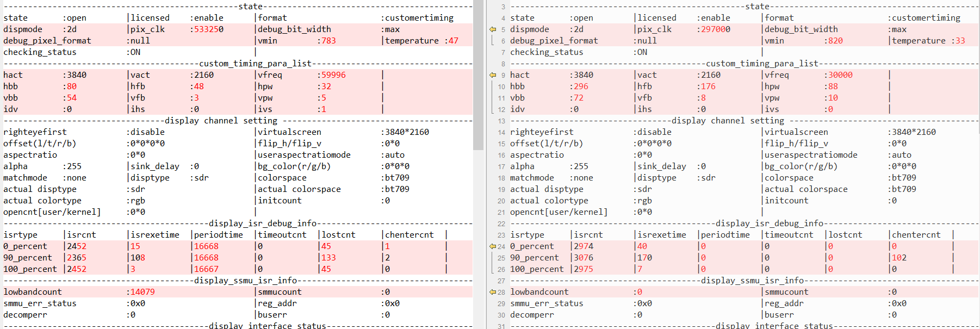Viewport: 980px width, 329px height.
Task: Click actual colorspace label in right pane
Action: [x=806, y=189]
